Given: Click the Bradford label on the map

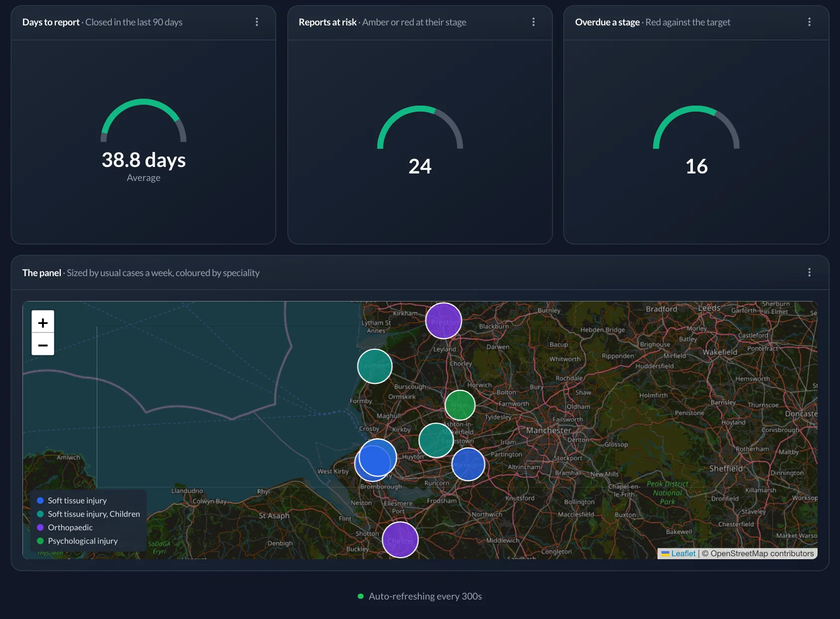Looking at the screenshot, I should click(662, 309).
